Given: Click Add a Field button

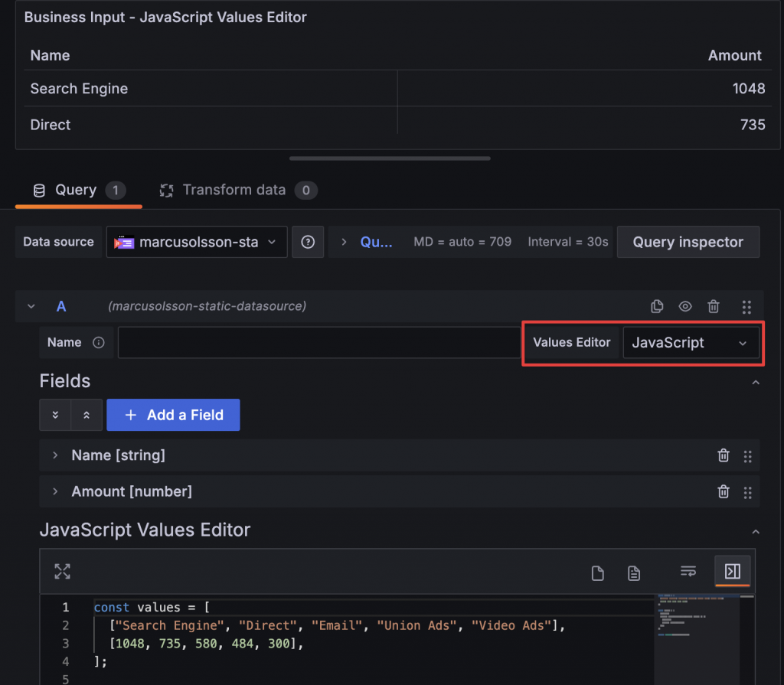Looking at the screenshot, I should point(173,415).
